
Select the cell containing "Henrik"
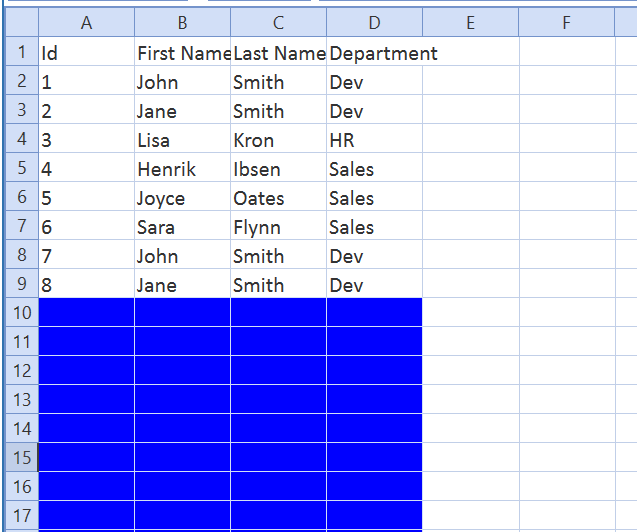182,169
